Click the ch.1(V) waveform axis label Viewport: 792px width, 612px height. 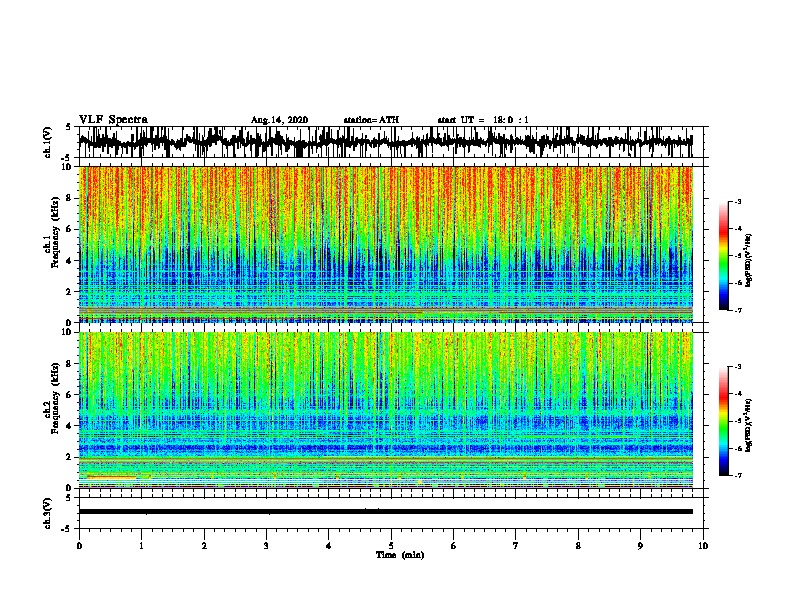coord(48,142)
